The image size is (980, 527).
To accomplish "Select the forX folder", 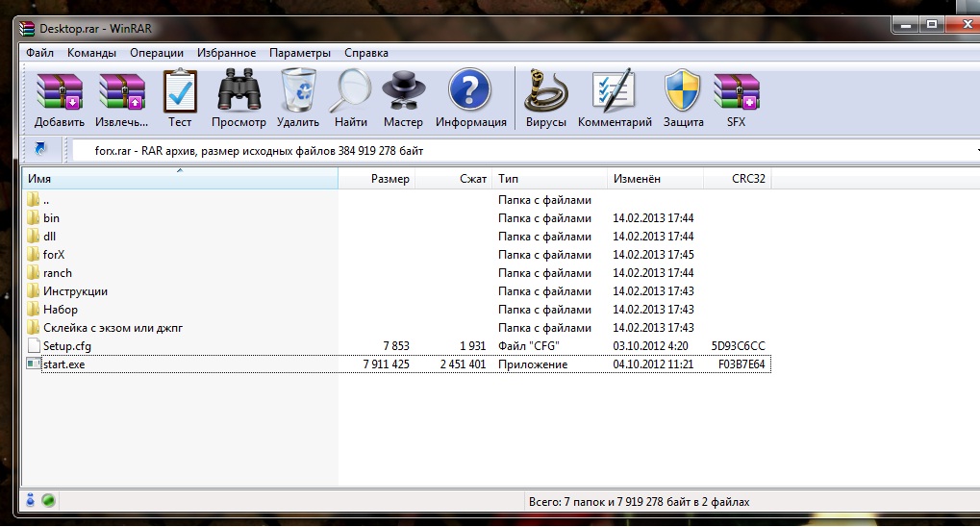I will point(54,255).
